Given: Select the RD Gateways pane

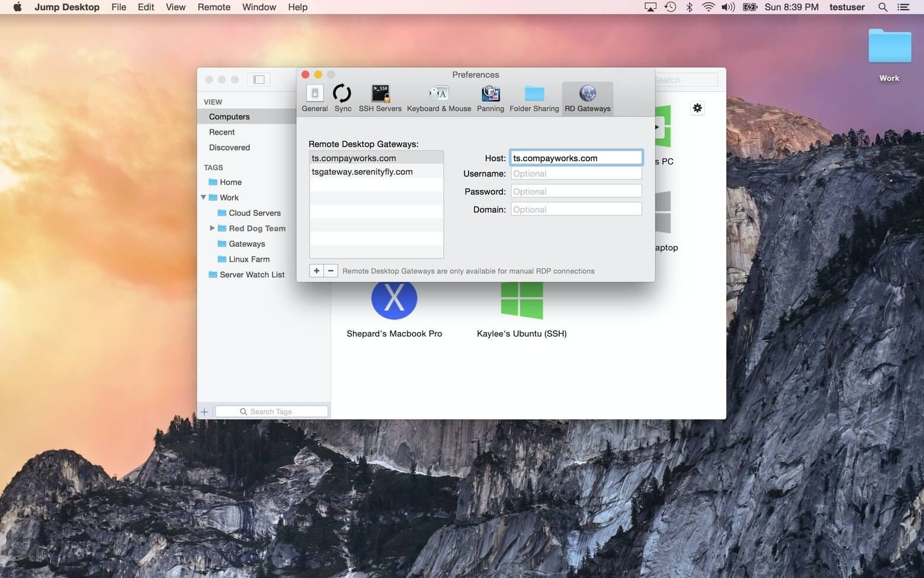Looking at the screenshot, I should click(x=587, y=97).
